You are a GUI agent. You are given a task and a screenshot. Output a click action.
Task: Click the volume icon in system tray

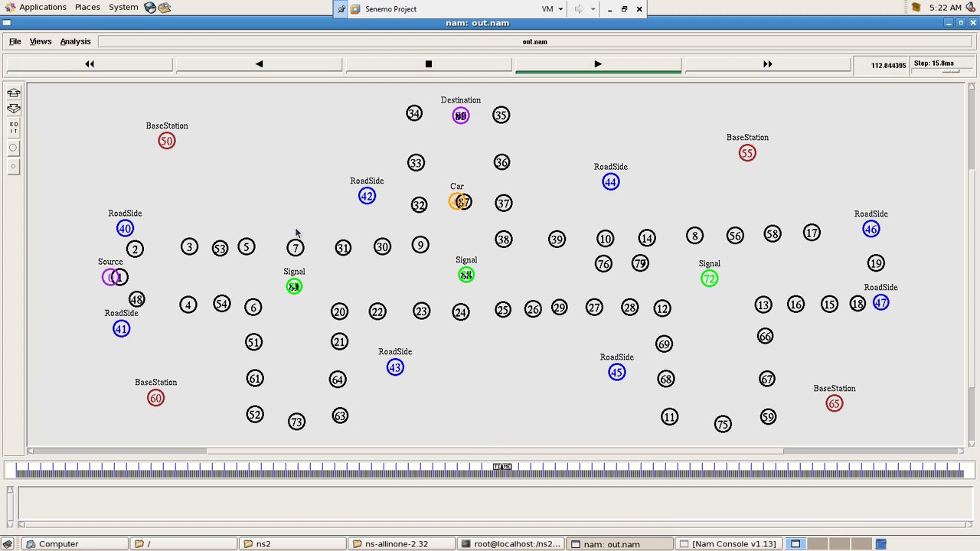972,8
